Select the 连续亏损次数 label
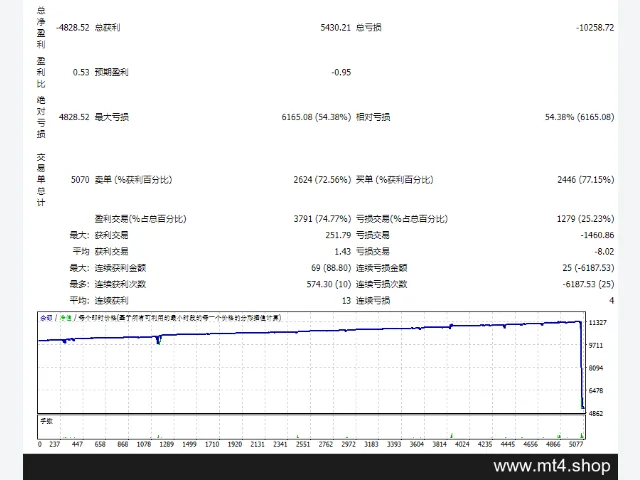The image size is (640, 480). 382,284
